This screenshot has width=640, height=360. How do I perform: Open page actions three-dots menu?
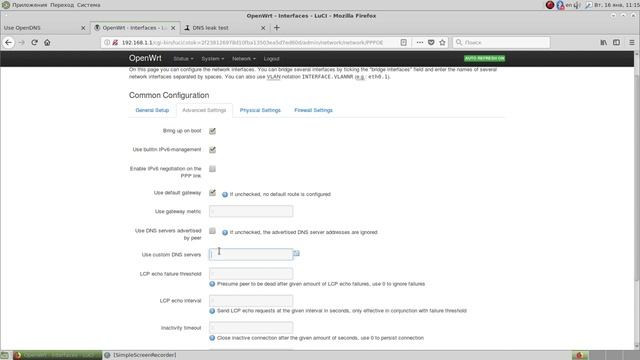coord(420,42)
